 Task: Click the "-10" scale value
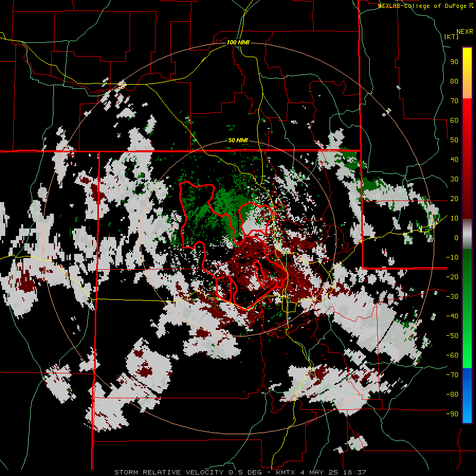(x=452, y=258)
